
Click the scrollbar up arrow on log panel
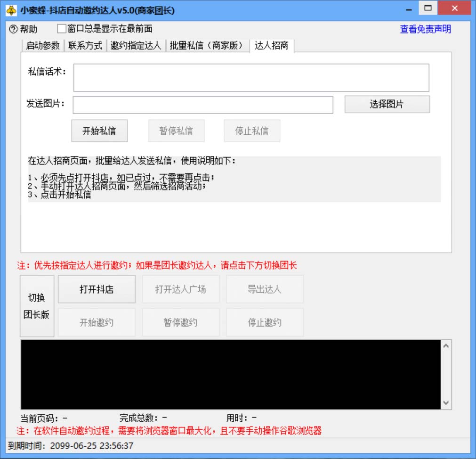coord(445,345)
